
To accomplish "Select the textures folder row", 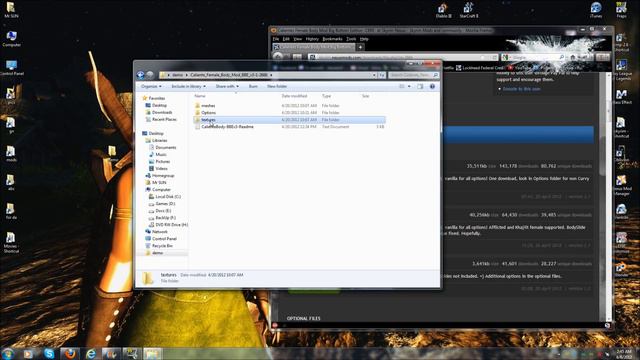I will [289, 120].
